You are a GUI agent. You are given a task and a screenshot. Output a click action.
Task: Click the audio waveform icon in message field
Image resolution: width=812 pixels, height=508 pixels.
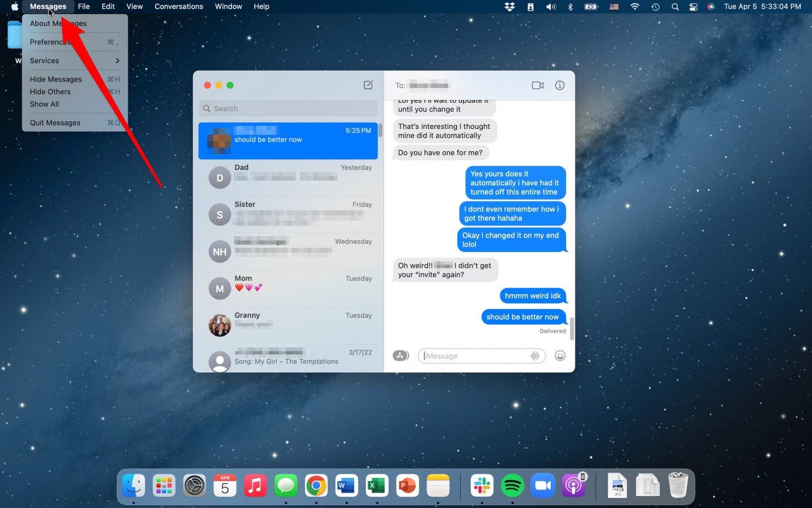[x=534, y=356]
